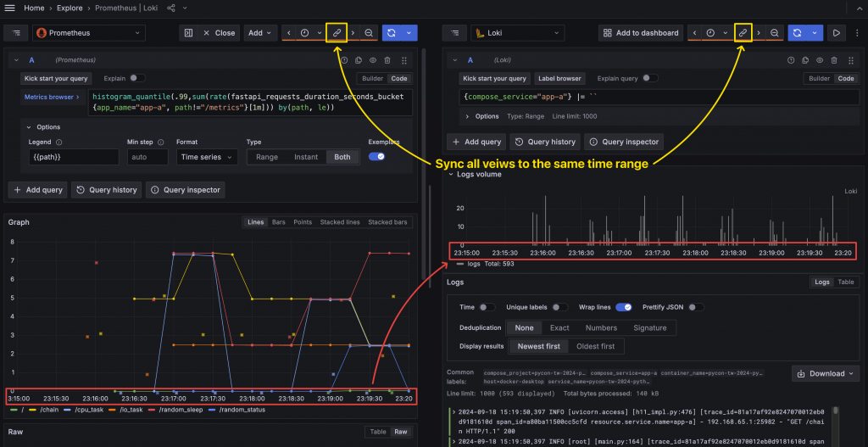Enable the Explain switch in Prometheus editor
This screenshot has height=447, width=868.
(137, 78)
